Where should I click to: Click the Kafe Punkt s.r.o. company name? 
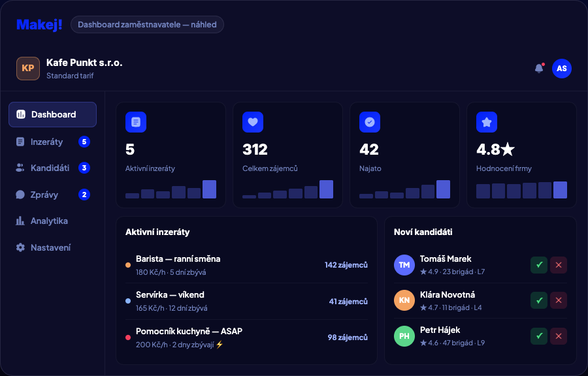(84, 63)
